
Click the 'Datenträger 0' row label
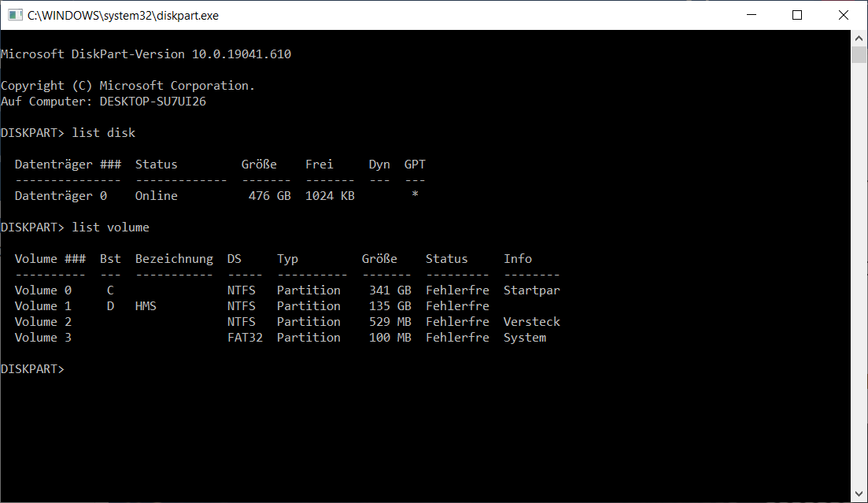pos(61,196)
